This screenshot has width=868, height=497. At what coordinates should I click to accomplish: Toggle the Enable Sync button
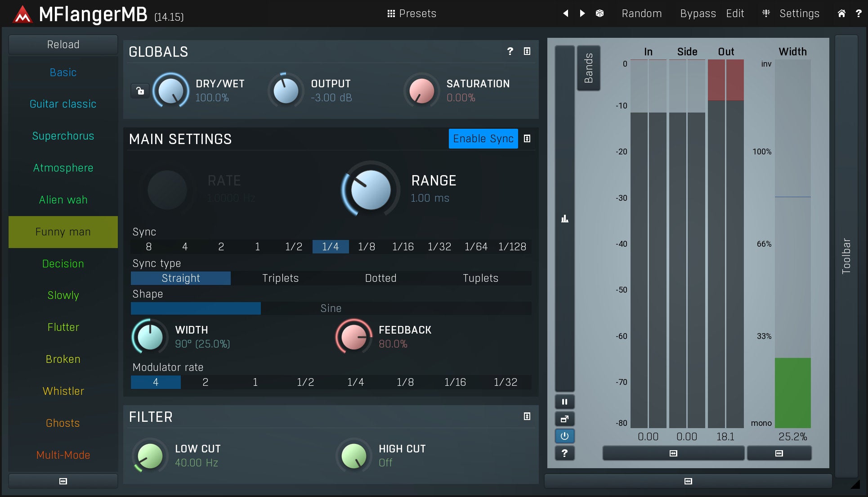point(483,139)
